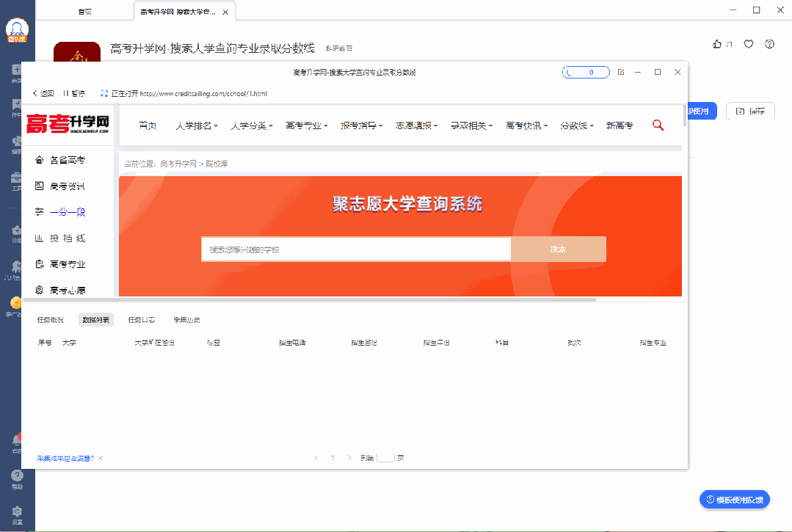The height and width of the screenshot is (532, 792).
Task: Click the 设置 gear icon in app sidebar
Action: [x=17, y=511]
